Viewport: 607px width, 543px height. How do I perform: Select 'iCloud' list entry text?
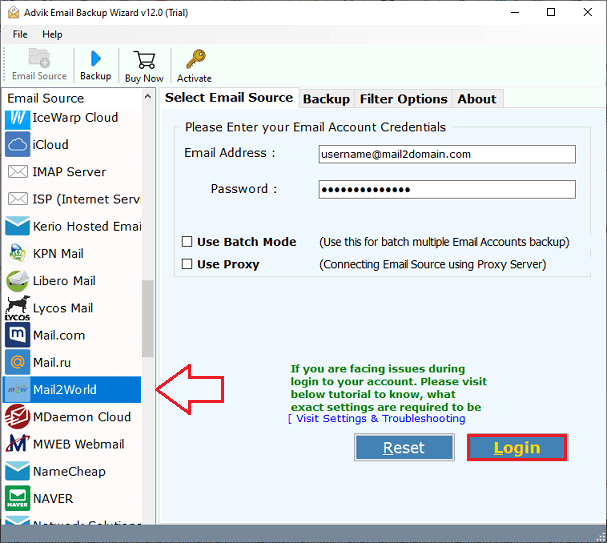50,145
